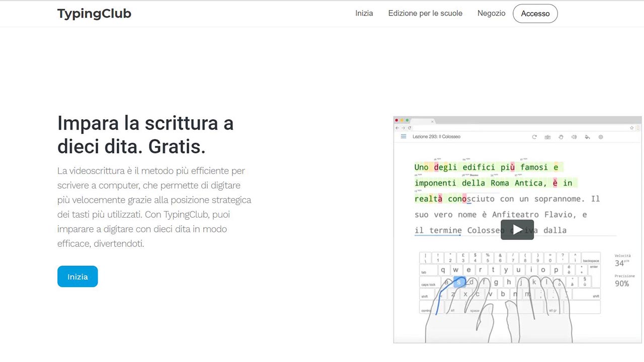Click the speaker sound icon in video preview
644x362 pixels.
(x=574, y=137)
